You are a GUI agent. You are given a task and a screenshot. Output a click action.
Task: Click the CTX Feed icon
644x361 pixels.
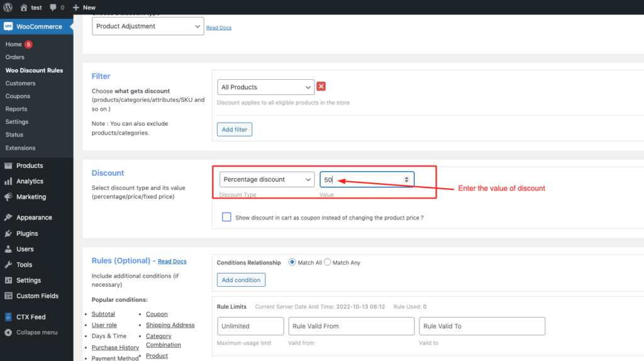click(x=8, y=316)
